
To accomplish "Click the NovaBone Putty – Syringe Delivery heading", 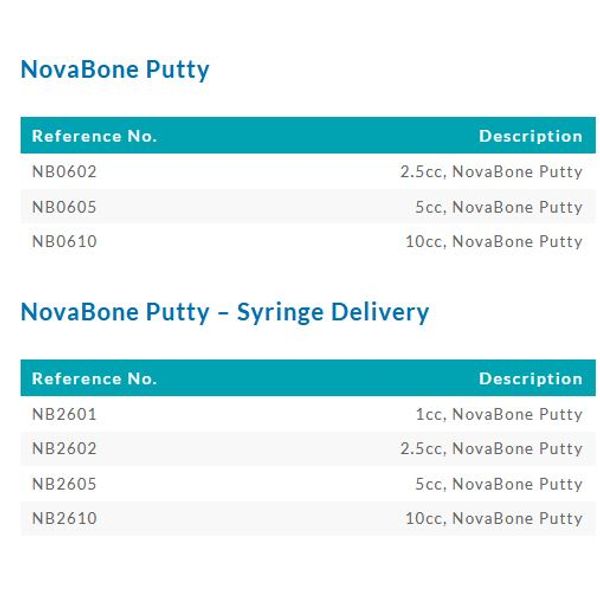I will (x=225, y=312).
